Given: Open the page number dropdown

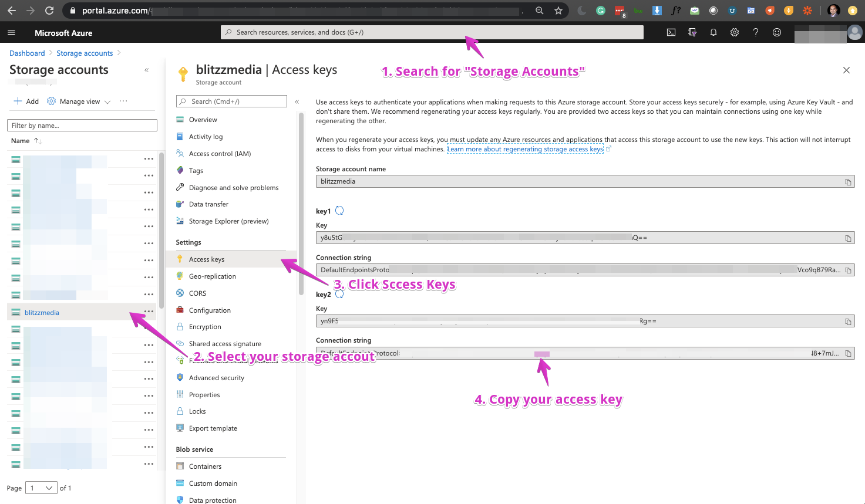Looking at the screenshot, I should (x=41, y=488).
